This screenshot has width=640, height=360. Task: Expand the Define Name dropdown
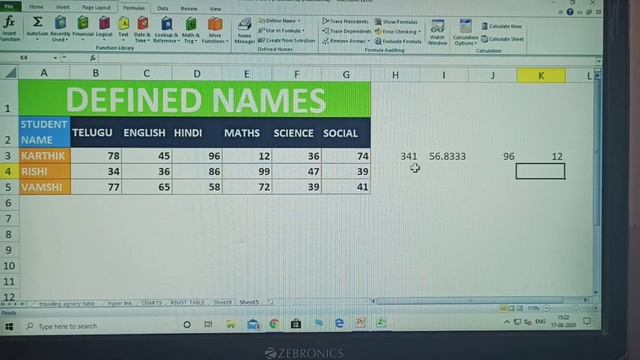[299, 21]
